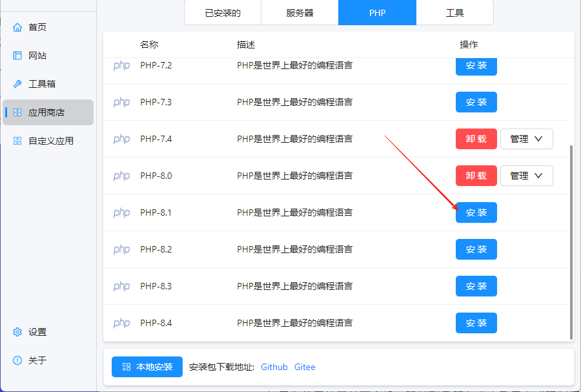This screenshot has width=581, height=392.
Task: Install PHP-8.1 with its 安装 button
Action: (476, 212)
